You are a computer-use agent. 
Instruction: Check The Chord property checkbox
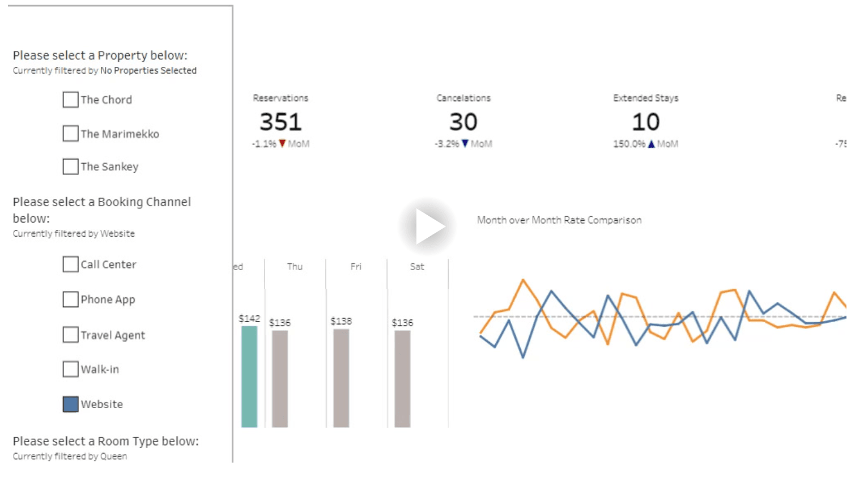coord(71,100)
